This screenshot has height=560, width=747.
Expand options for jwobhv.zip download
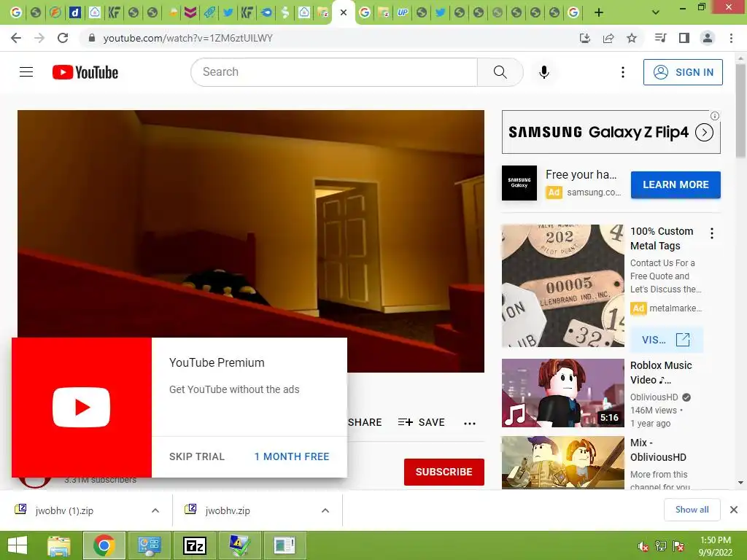[x=325, y=510]
